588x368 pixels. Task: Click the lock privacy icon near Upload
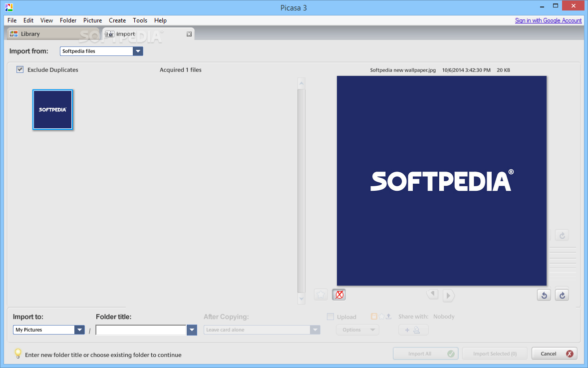click(374, 316)
